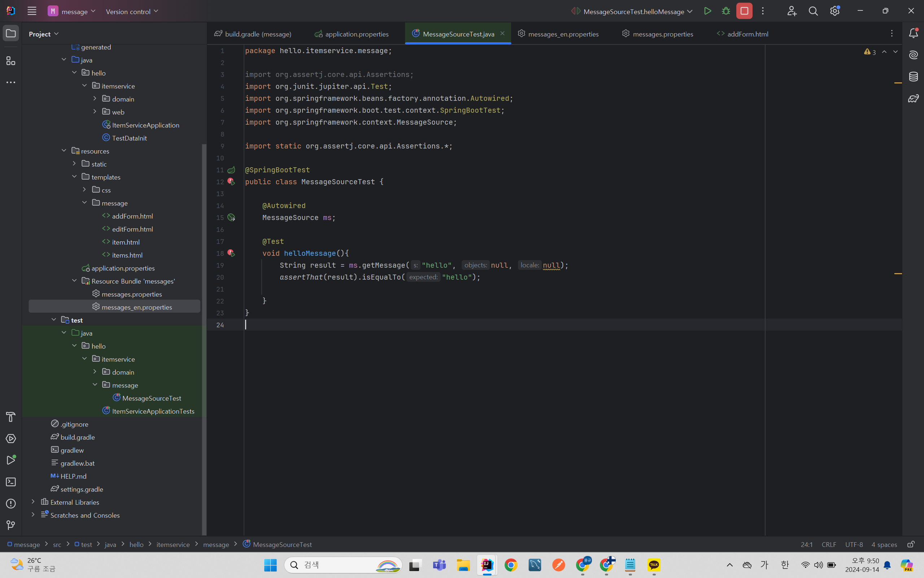
Task: Open the AI Assistant spiral icon
Action: click(x=913, y=55)
